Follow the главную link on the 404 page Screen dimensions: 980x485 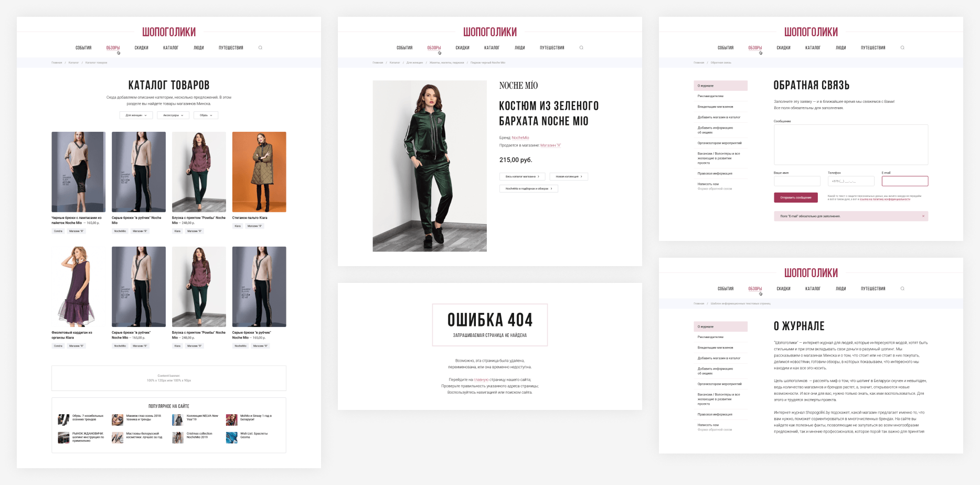(481, 379)
